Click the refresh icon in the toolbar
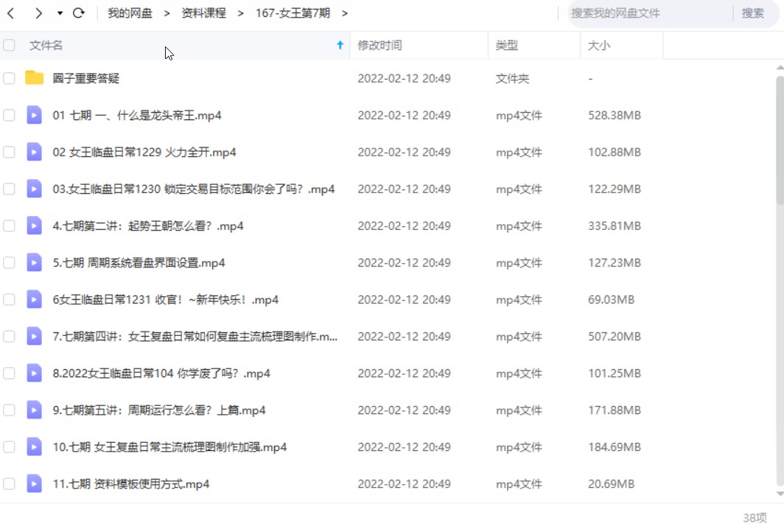Screen dimensions: 784x532 coord(79,13)
